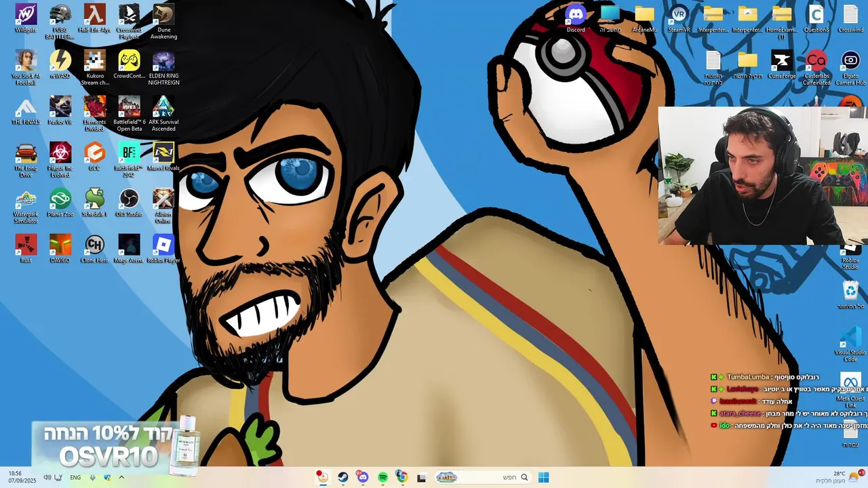Launch the orange GCC icon
Image resolution: width=868 pixels, height=488 pixels.
click(x=94, y=157)
